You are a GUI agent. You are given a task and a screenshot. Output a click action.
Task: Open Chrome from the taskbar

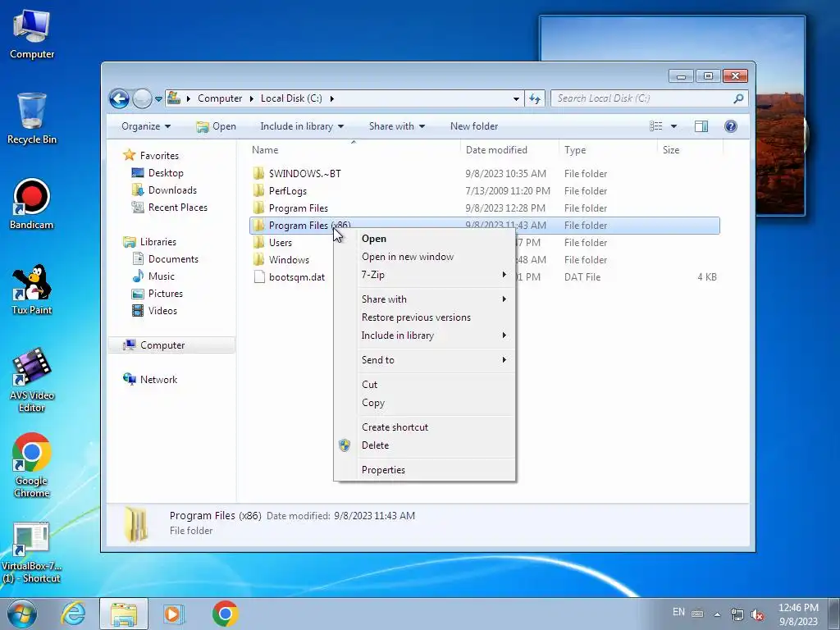coord(225,614)
